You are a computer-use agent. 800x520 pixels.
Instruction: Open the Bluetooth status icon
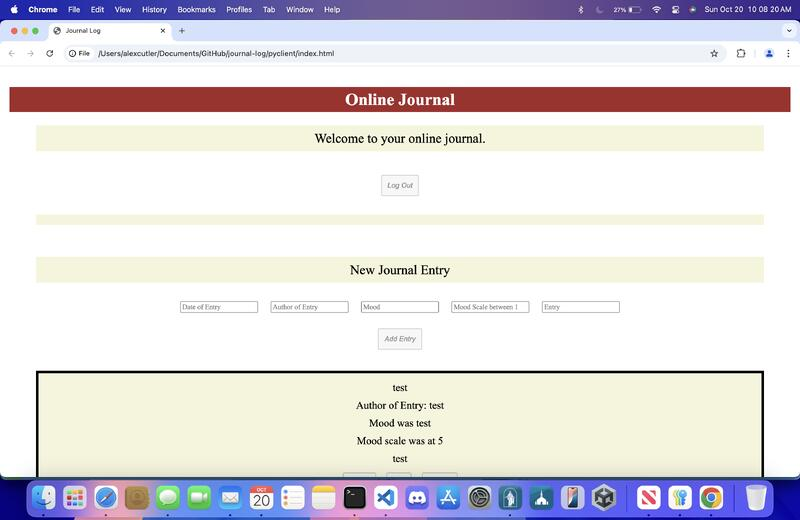click(581, 9)
